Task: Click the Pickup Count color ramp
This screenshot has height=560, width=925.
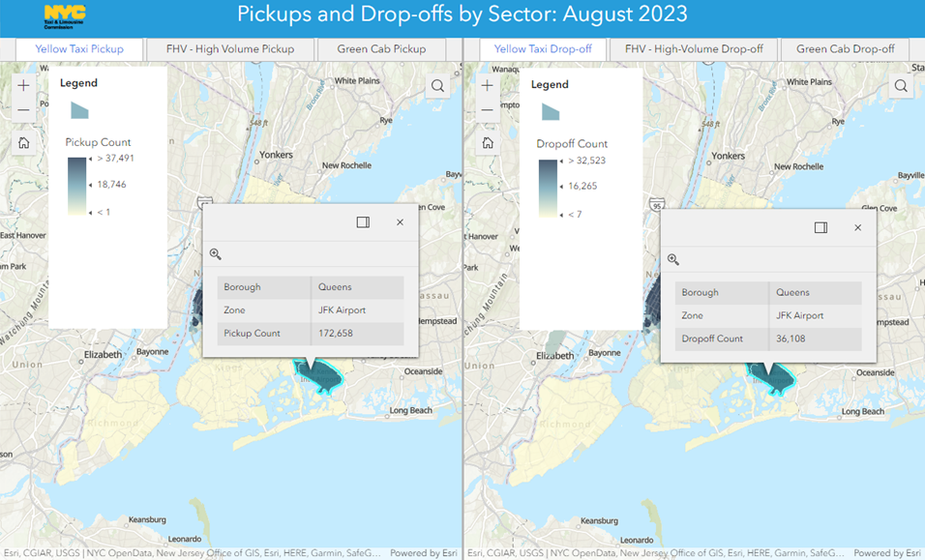Action: click(76, 186)
